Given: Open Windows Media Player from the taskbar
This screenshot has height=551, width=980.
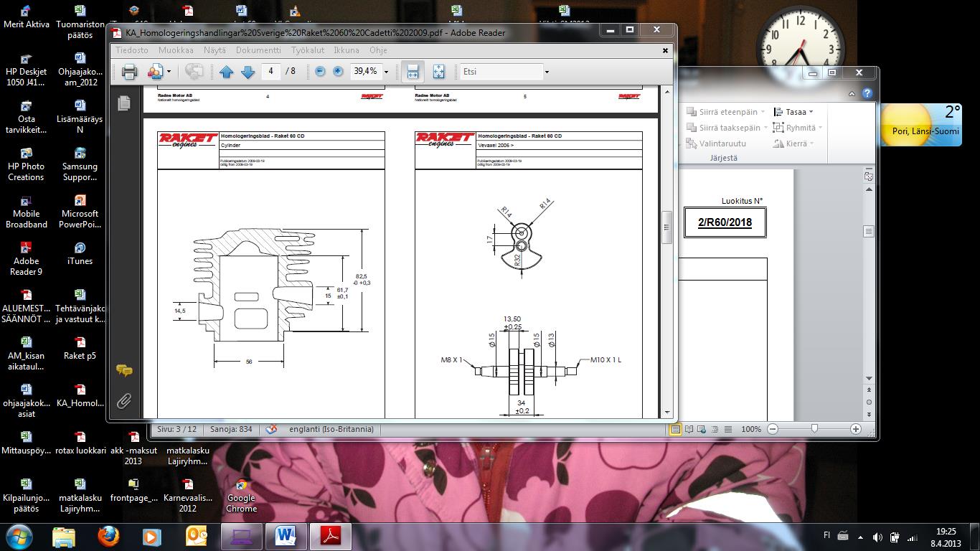Looking at the screenshot, I should coord(151,536).
